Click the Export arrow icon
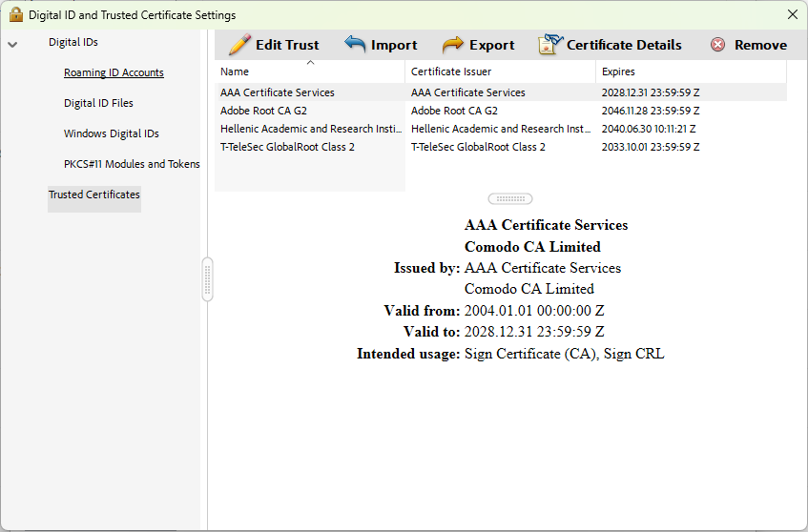The width and height of the screenshot is (808, 532). pyautogui.click(x=453, y=45)
